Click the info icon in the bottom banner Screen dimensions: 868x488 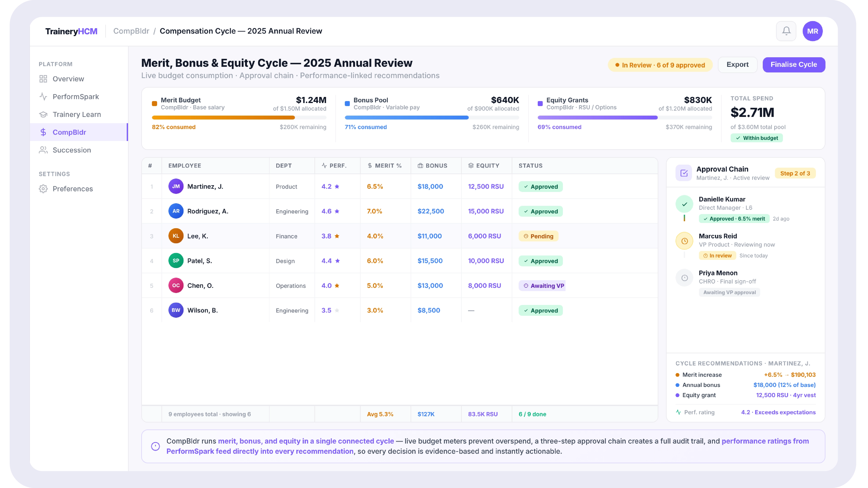tap(155, 446)
